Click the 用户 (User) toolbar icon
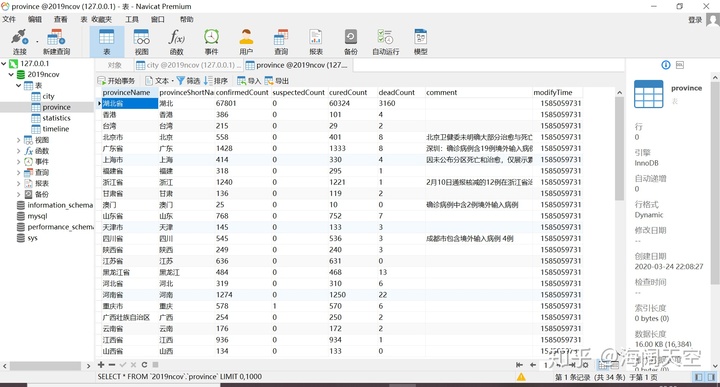 pos(246,41)
